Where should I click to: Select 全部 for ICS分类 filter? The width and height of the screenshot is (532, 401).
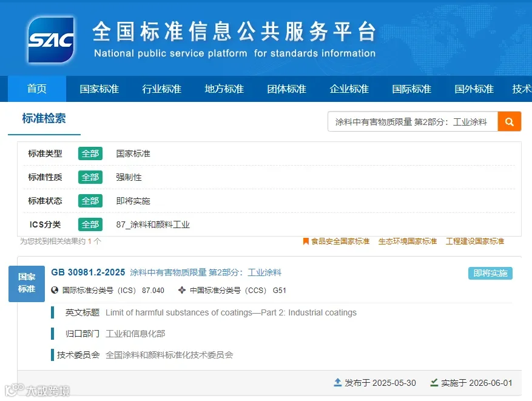[x=90, y=224]
